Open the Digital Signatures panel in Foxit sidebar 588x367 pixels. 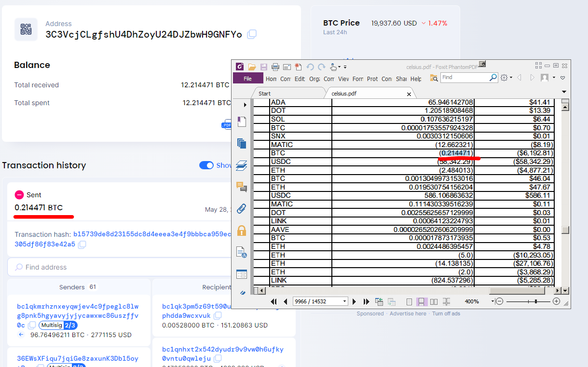click(242, 252)
